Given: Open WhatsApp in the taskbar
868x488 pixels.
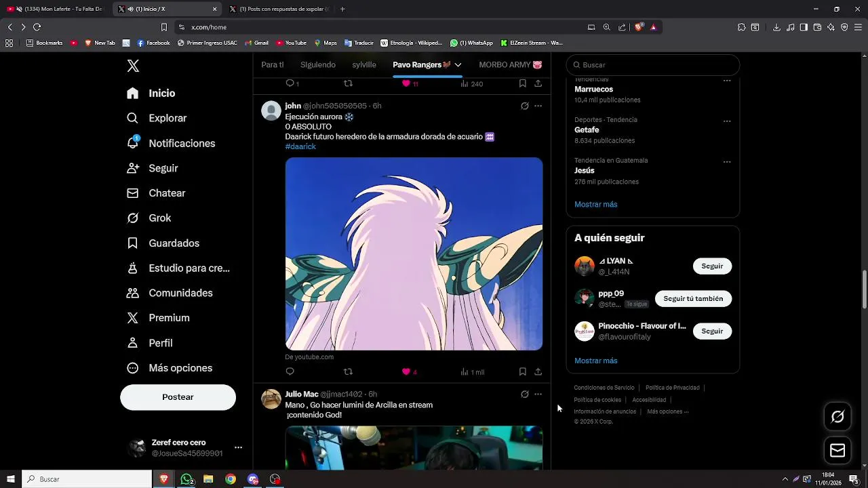Looking at the screenshot, I should (186, 479).
